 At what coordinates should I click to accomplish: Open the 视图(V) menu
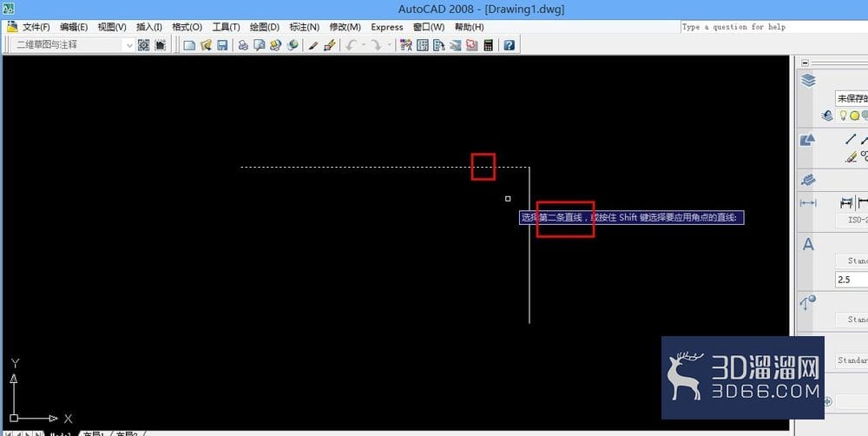click(x=112, y=27)
